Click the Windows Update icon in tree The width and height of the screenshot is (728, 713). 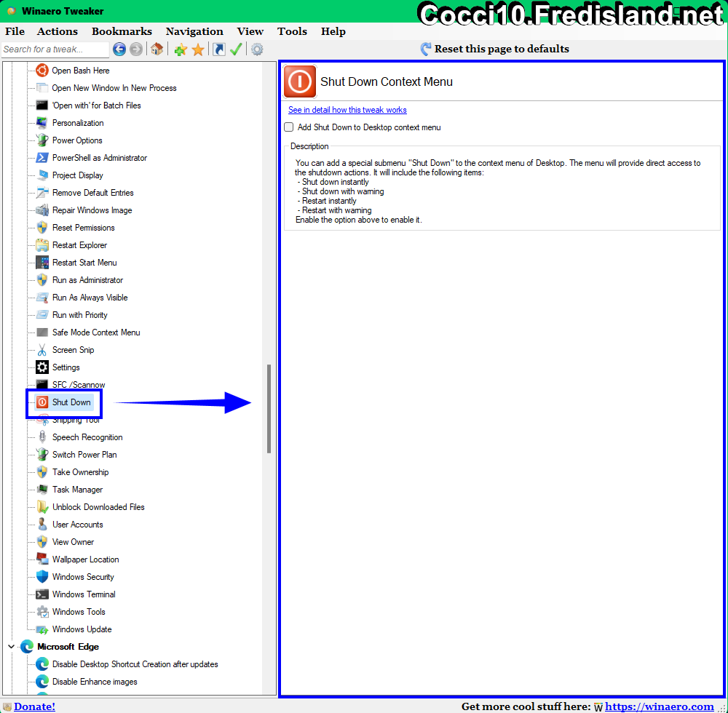[41, 629]
